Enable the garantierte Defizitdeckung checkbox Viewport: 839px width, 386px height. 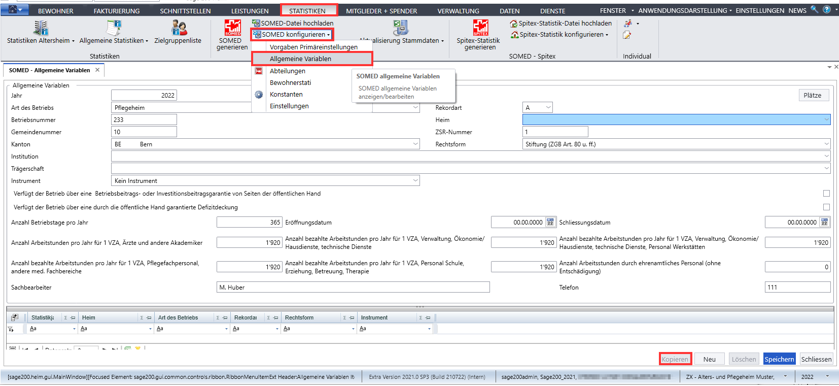click(x=826, y=207)
